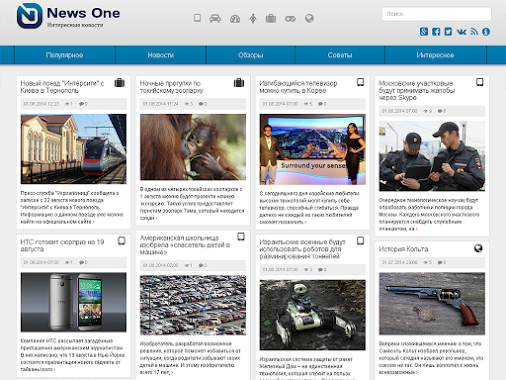Click the views eye icon on Tokyo zoo article
The image size is (506, 380).
pyautogui.click(x=187, y=104)
